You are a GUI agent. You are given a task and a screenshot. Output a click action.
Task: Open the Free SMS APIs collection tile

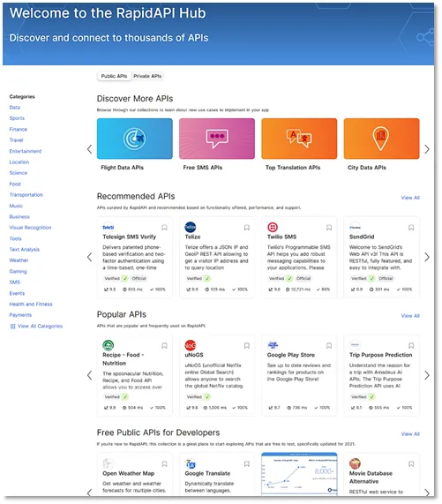pos(217,139)
